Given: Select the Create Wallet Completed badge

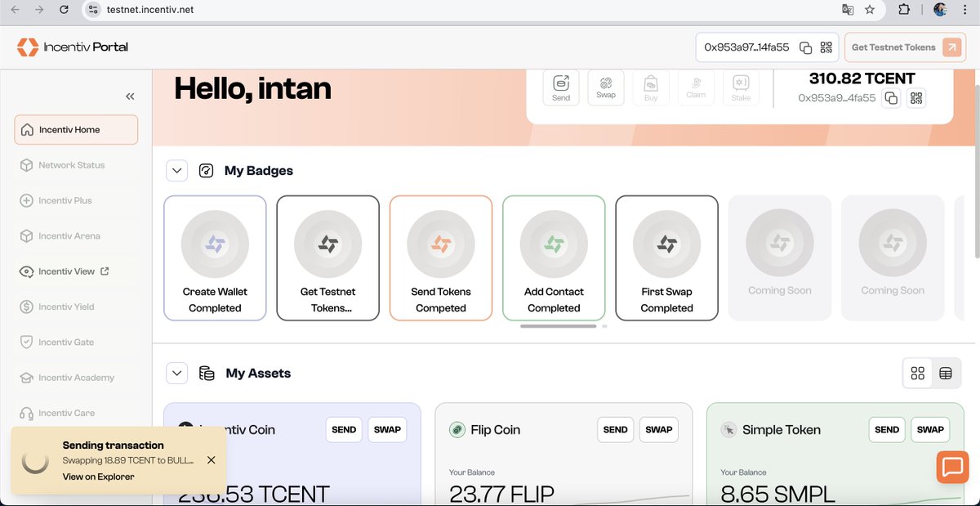Looking at the screenshot, I should pos(215,258).
